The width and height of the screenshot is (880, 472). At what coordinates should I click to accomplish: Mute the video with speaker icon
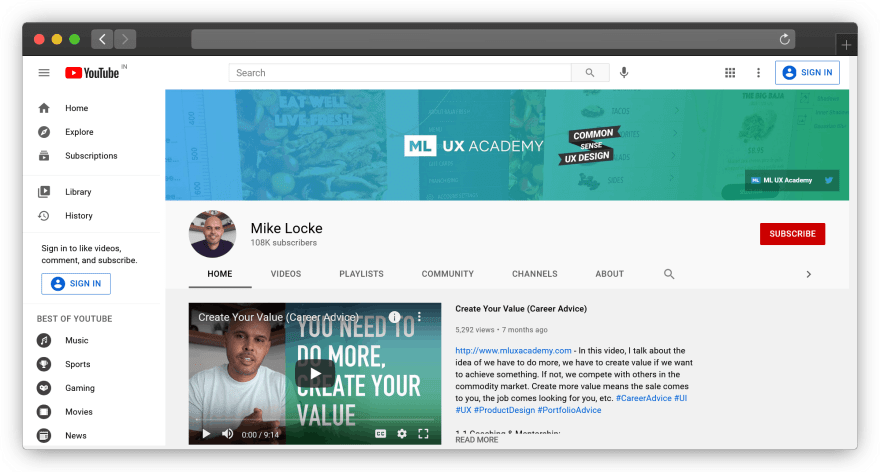point(227,434)
